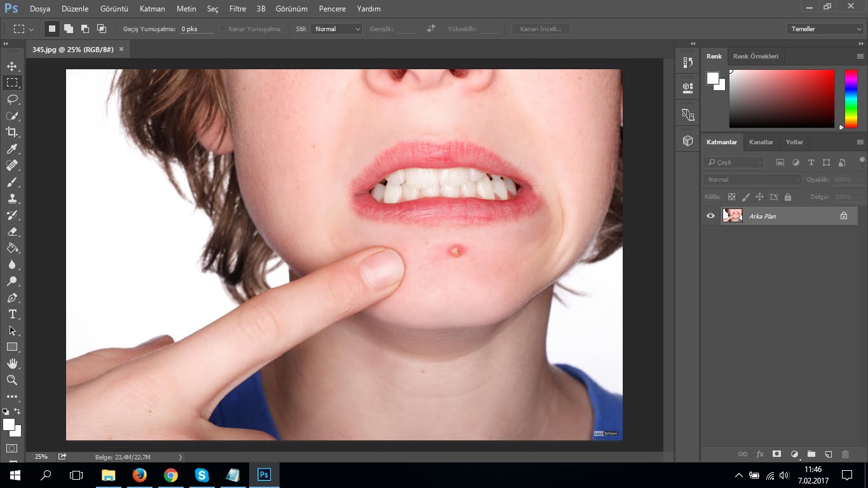Hide the Arka Plan layer
The image size is (868, 488).
pos(710,216)
